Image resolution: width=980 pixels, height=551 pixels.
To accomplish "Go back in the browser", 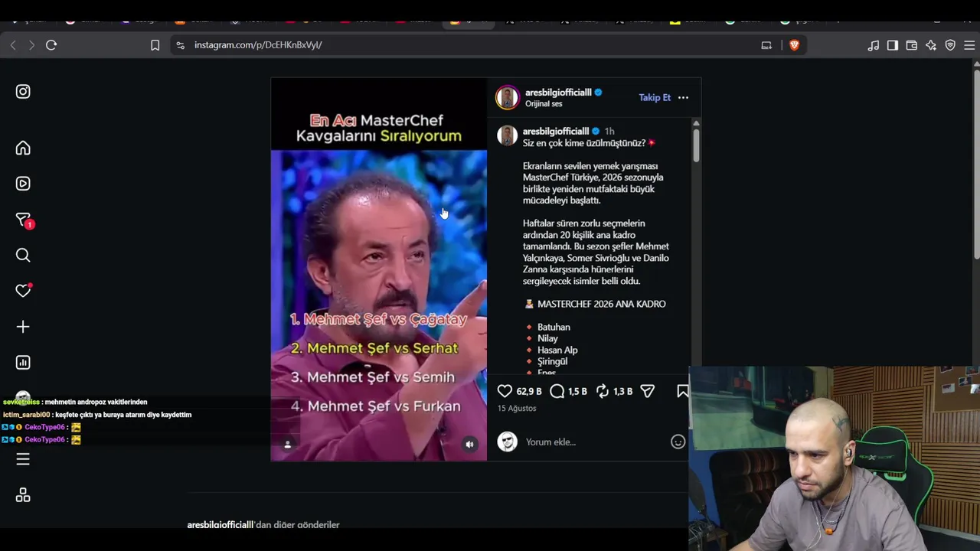I will 13,45.
